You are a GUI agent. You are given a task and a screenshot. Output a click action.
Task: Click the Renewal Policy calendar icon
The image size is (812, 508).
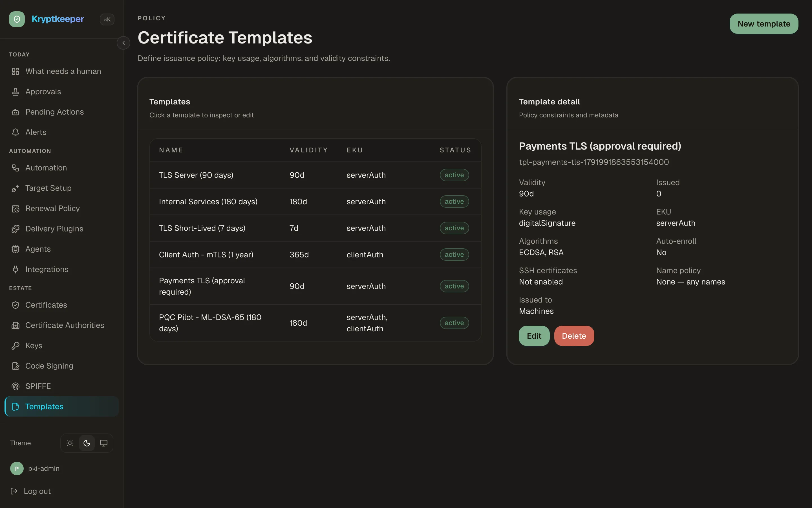[x=16, y=209]
